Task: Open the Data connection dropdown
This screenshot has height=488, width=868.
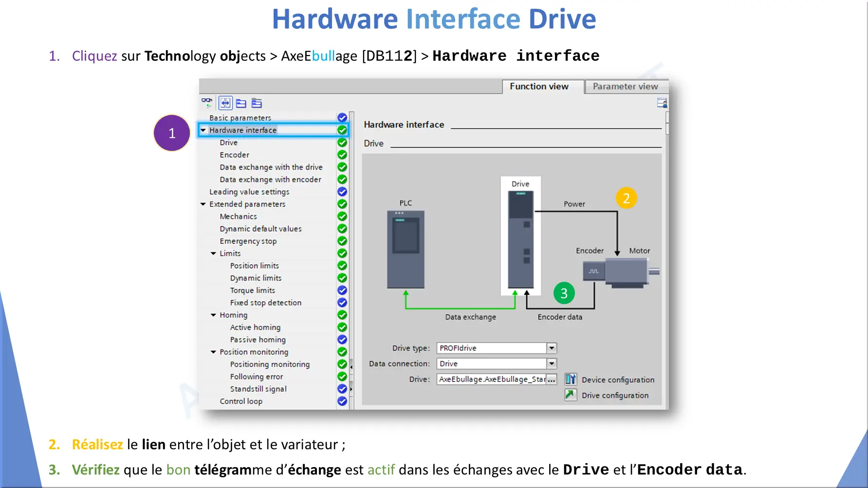Action: 551,364
